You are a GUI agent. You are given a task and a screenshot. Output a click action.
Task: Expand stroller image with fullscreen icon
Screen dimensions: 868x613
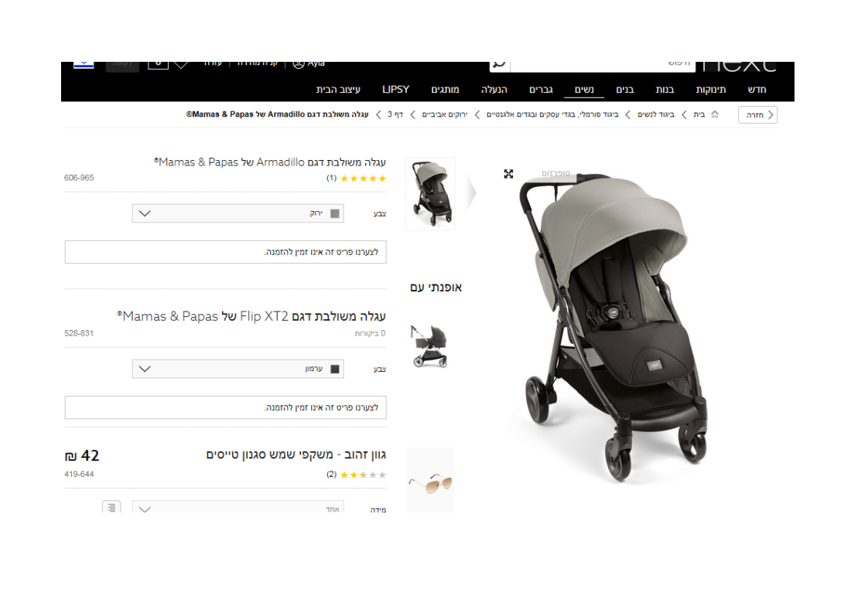(508, 174)
